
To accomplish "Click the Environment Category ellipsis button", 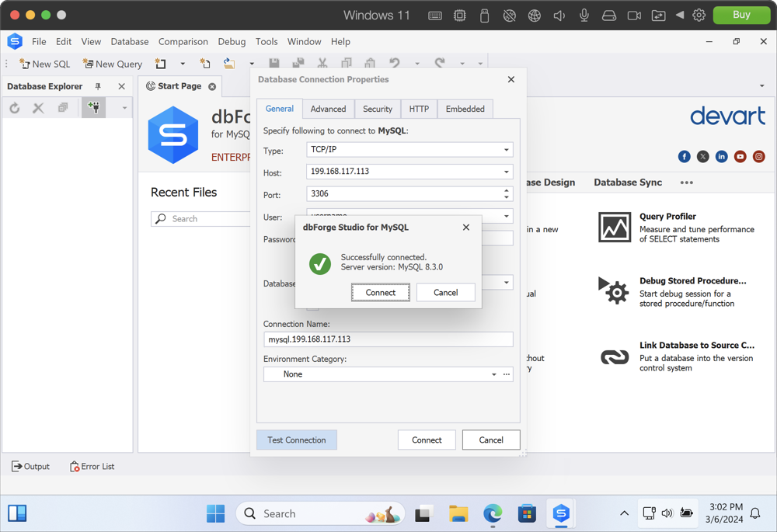I will pyautogui.click(x=507, y=374).
